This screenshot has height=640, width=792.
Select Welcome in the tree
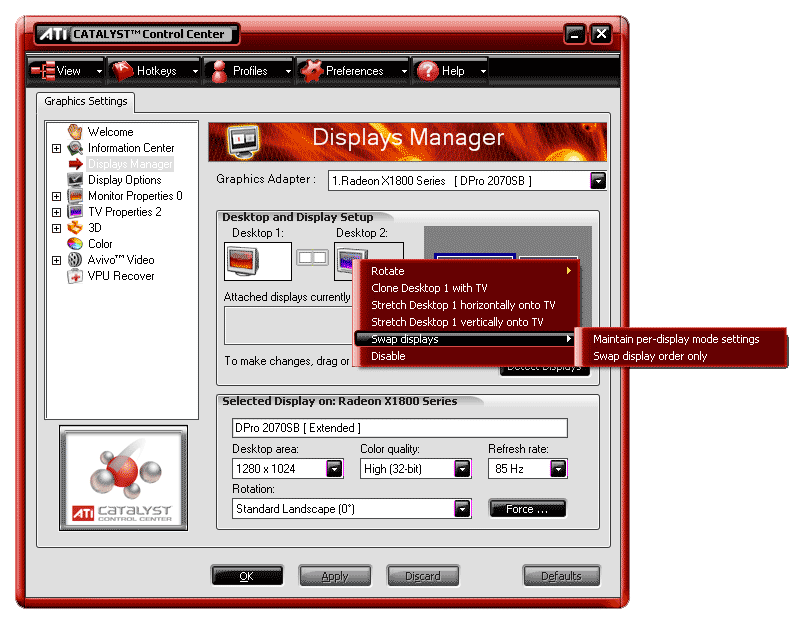110,132
